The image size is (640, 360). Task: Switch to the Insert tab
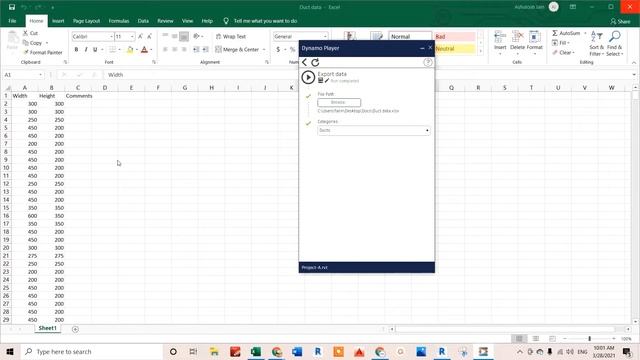tap(58, 21)
